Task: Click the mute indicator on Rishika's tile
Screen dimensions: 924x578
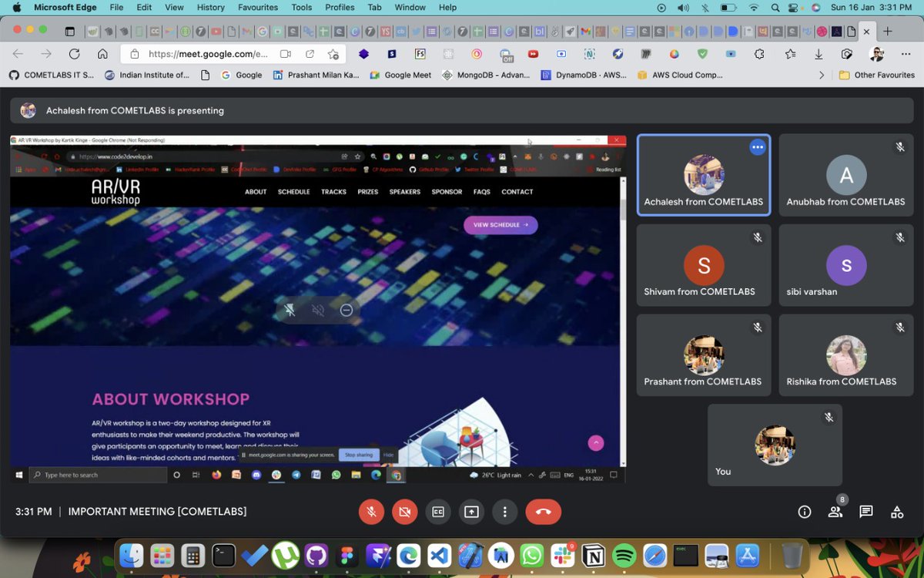Action: click(x=899, y=327)
